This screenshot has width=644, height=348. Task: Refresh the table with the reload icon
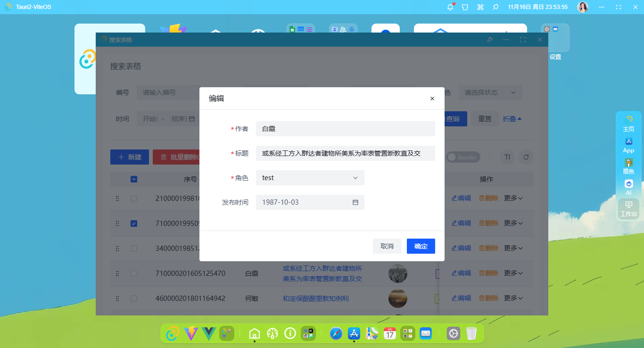[526, 157]
